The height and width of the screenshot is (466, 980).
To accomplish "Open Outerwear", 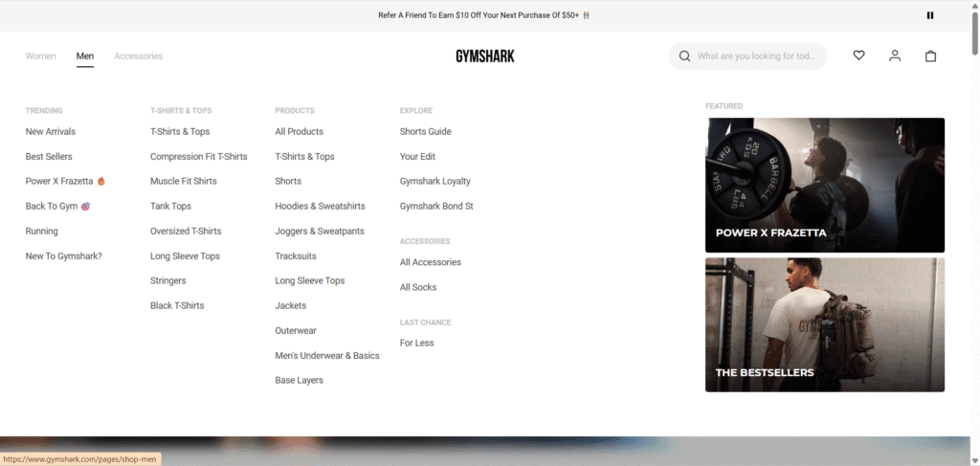I will click(x=296, y=330).
